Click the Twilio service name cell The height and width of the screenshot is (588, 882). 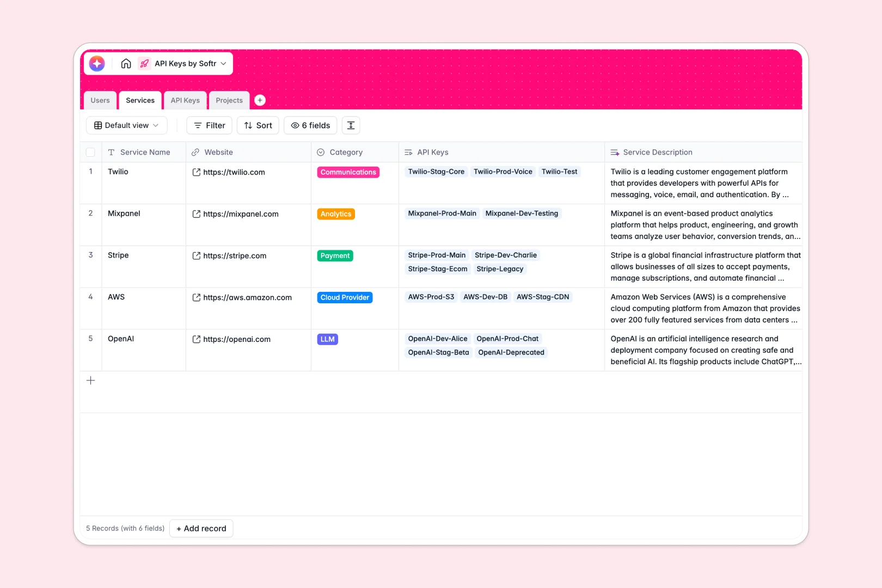[144, 183]
